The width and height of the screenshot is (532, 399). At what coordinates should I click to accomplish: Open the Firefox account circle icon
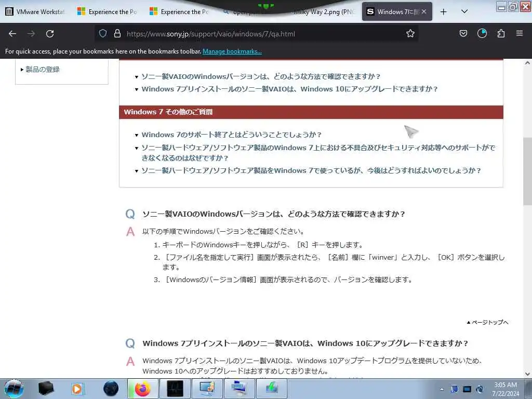click(482, 33)
